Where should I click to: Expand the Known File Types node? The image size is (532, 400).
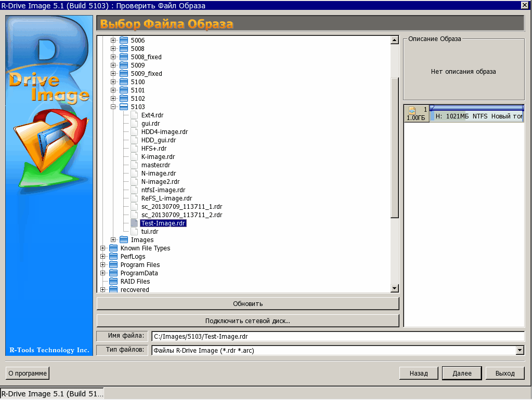click(103, 248)
